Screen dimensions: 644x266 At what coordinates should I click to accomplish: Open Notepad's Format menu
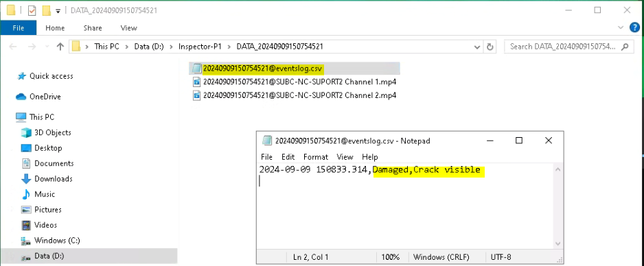[316, 156]
